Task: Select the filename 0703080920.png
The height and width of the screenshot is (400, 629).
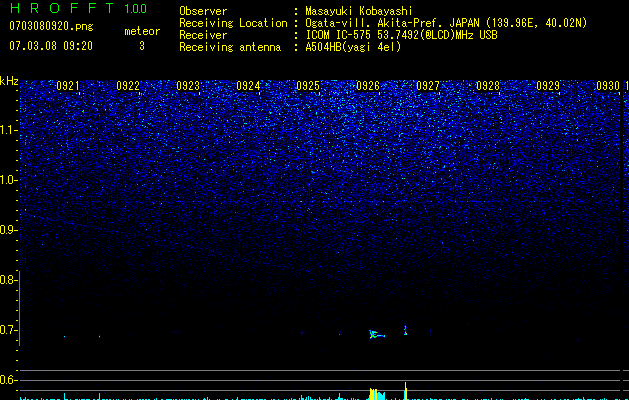Action: [x=51, y=26]
